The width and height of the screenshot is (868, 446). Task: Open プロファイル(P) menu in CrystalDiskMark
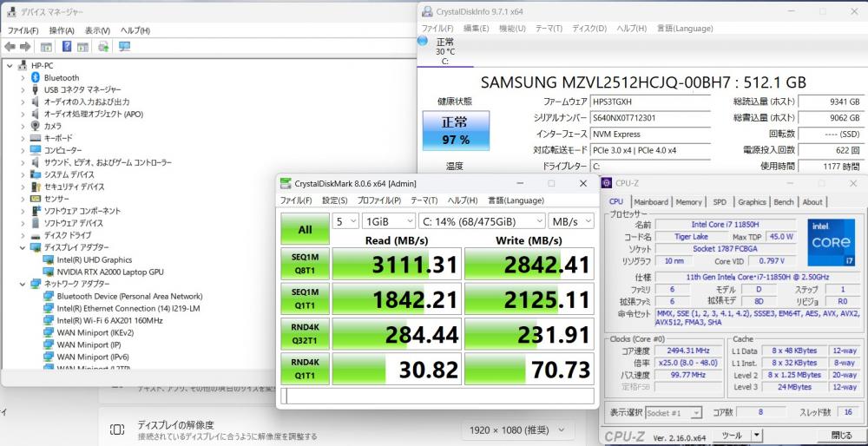[379, 200]
